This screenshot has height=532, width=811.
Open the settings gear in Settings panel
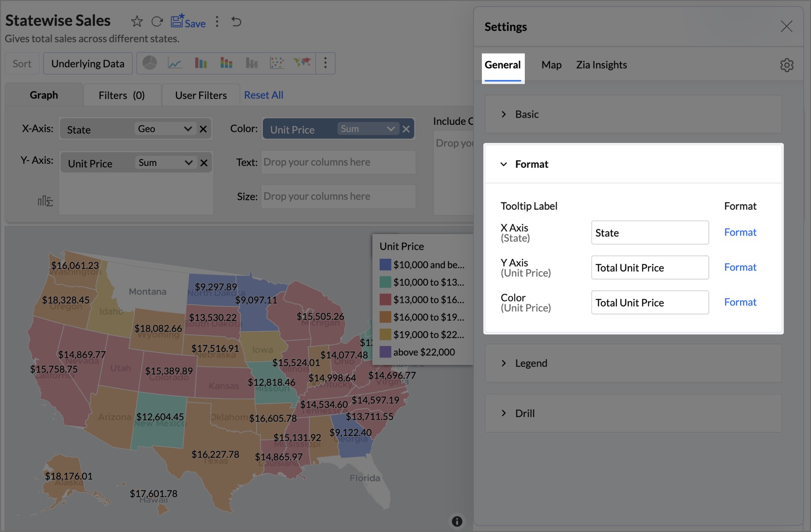[x=786, y=65]
